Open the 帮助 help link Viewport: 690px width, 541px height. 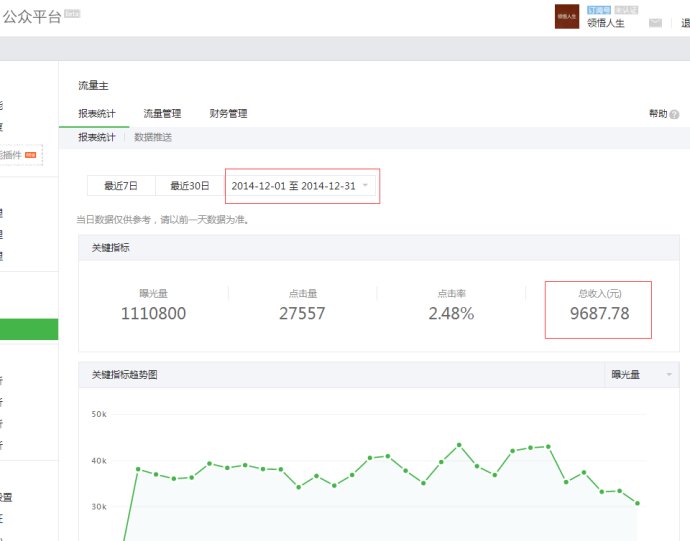(658, 114)
